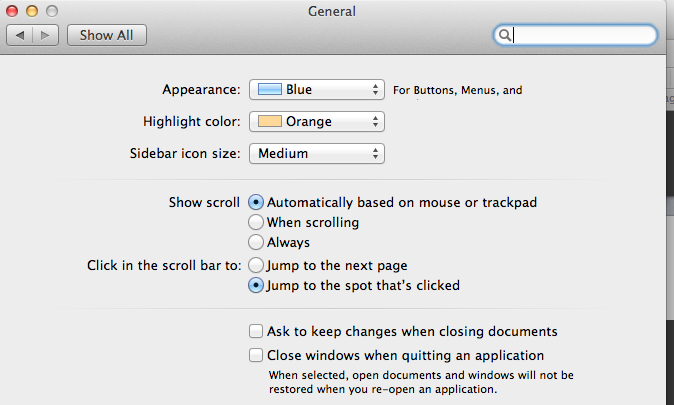This screenshot has width=674, height=405.
Task: Click the magnifying glass search icon
Action: tap(505, 35)
